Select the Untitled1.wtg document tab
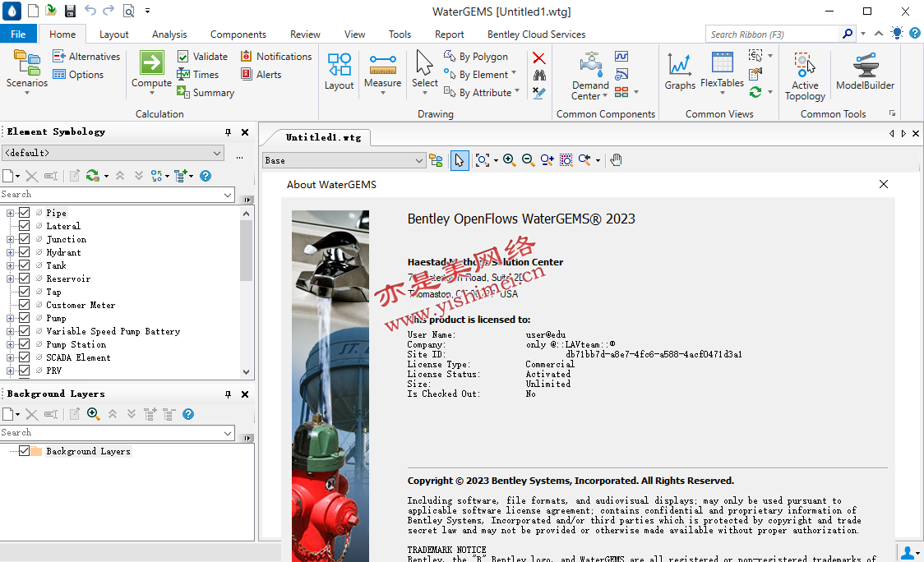 click(x=323, y=137)
